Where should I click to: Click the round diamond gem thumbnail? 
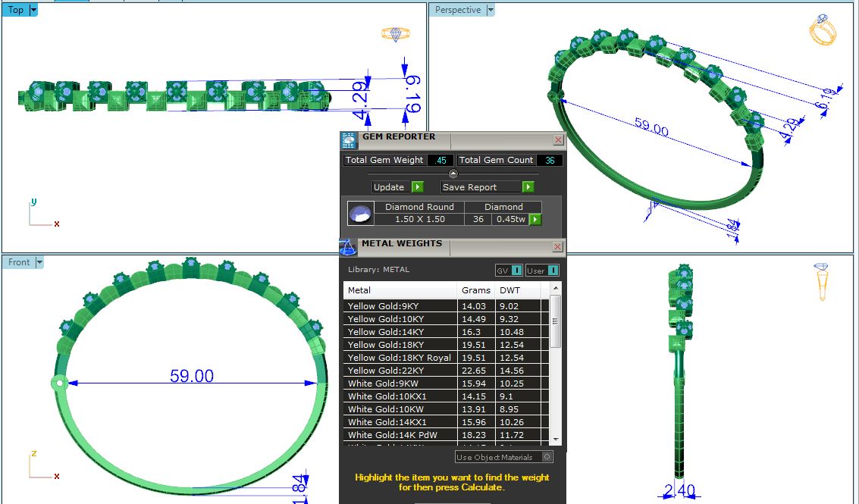[360, 213]
